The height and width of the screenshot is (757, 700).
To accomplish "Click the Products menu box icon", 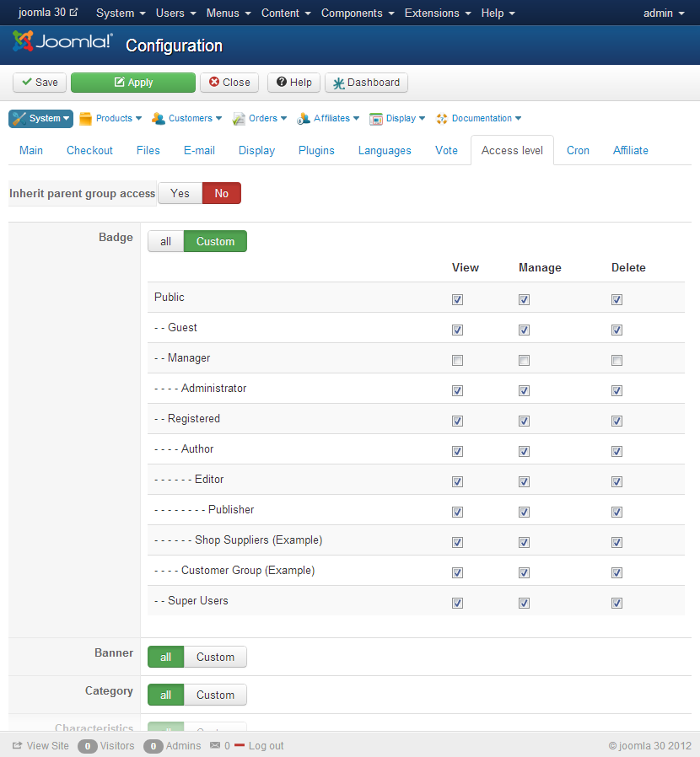I will click(x=85, y=119).
